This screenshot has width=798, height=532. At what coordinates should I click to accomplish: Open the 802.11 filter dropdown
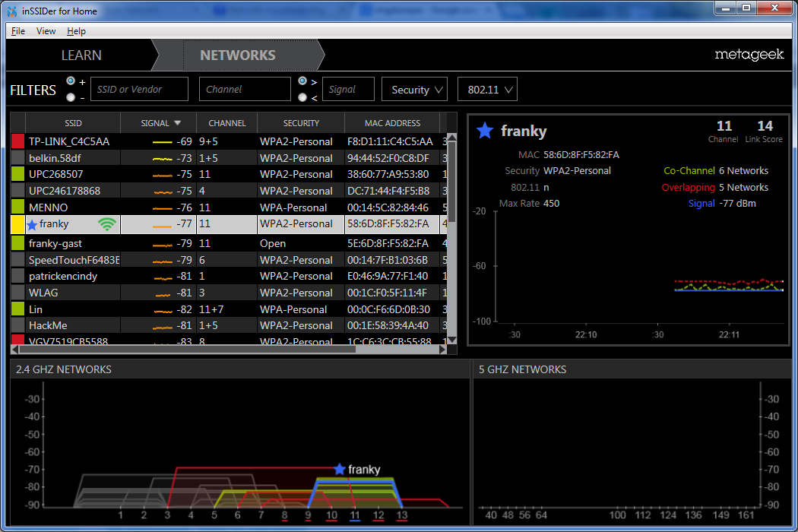(x=488, y=90)
